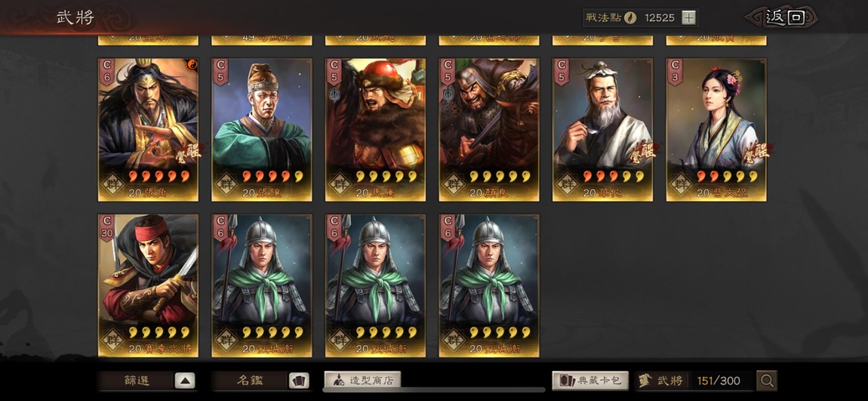Open the 名鑑 card stack icon
This screenshot has height=401, width=868.
(299, 381)
